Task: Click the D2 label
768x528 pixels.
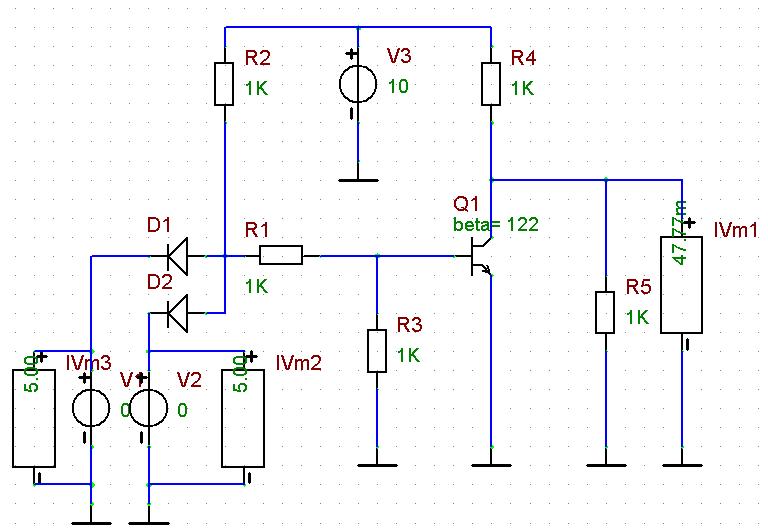Action: pos(160,282)
